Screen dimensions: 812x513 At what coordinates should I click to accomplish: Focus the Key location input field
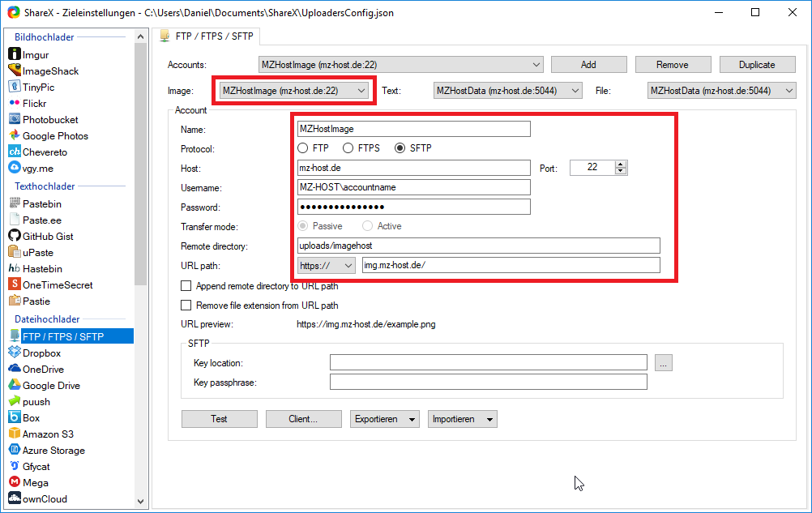[x=489, y=362]
